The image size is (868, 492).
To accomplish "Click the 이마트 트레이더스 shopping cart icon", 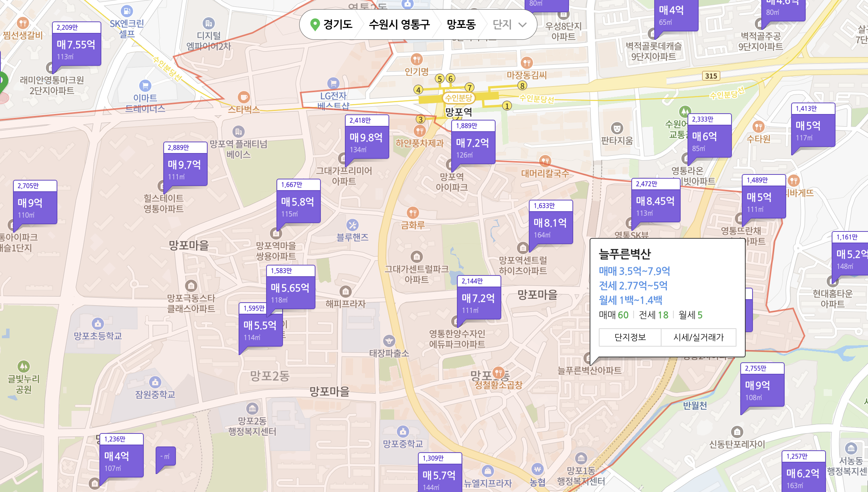I will pyautogui.click(x=145, y=86).
